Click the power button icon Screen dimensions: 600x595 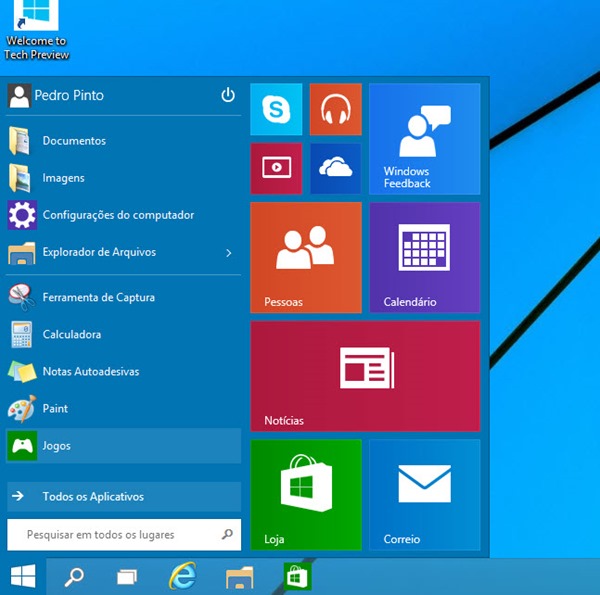tap(228, 95)
